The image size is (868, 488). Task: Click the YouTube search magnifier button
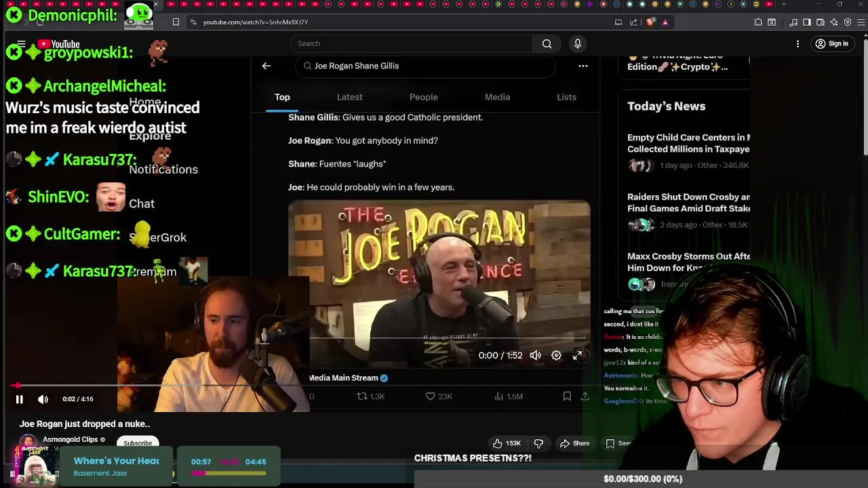[547, 43]
